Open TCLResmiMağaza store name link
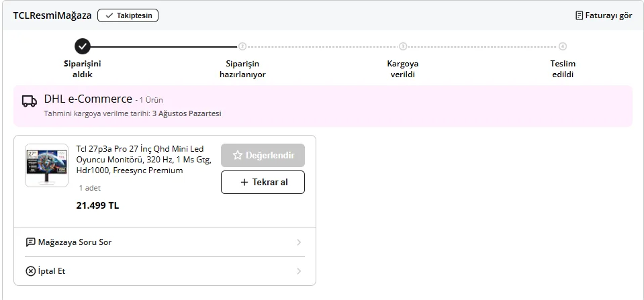 [x=52, y=15]
